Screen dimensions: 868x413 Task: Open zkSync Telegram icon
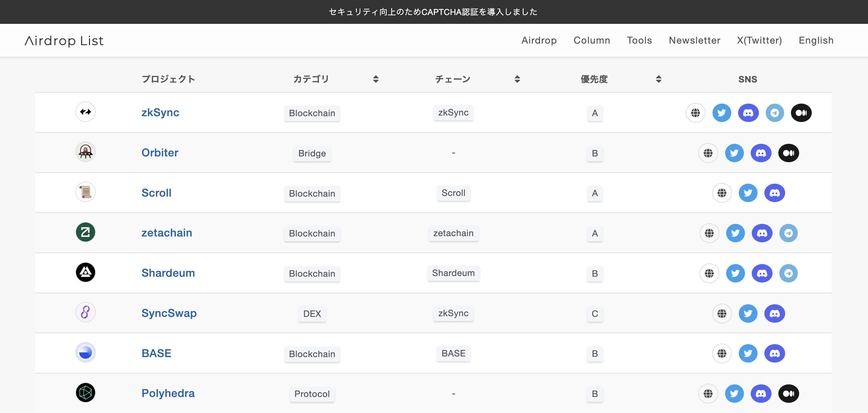pyautogui.click(x=775, y=113)
